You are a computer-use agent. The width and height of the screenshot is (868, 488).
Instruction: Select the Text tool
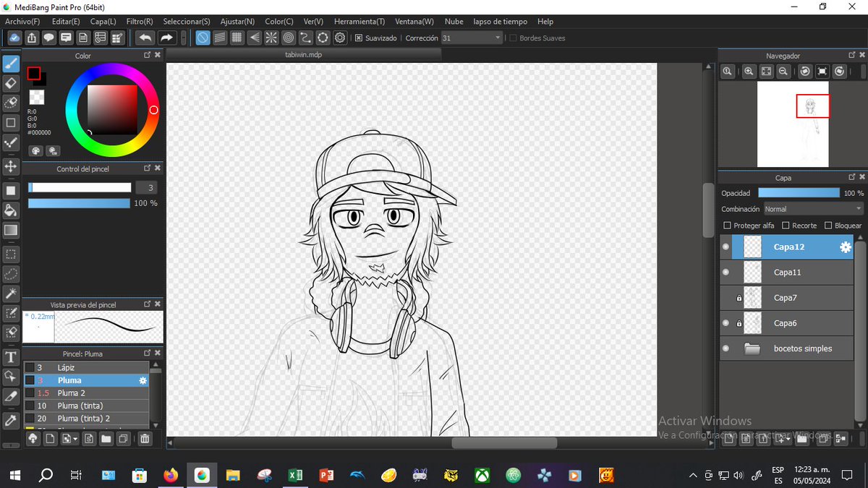pyautogui.click(x=11, y=357)
